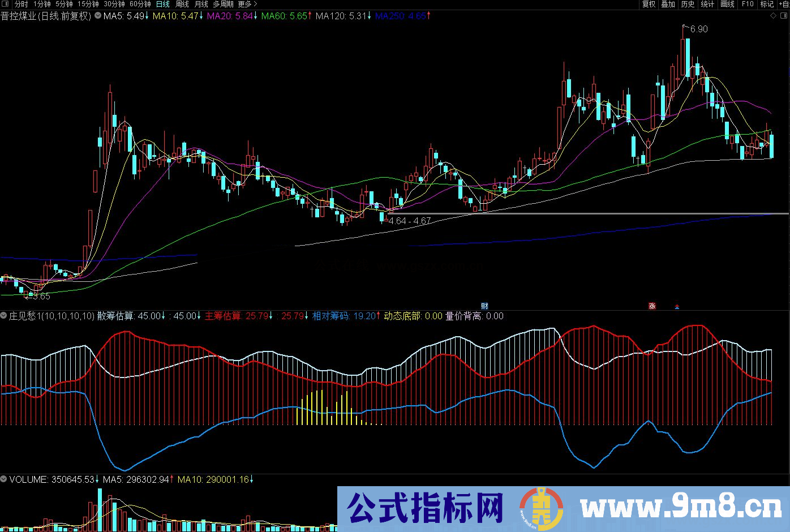This screenshot has width=790, height=532.
Task: Click the window layout icon in top-left corner
Action: click(5, 3)
